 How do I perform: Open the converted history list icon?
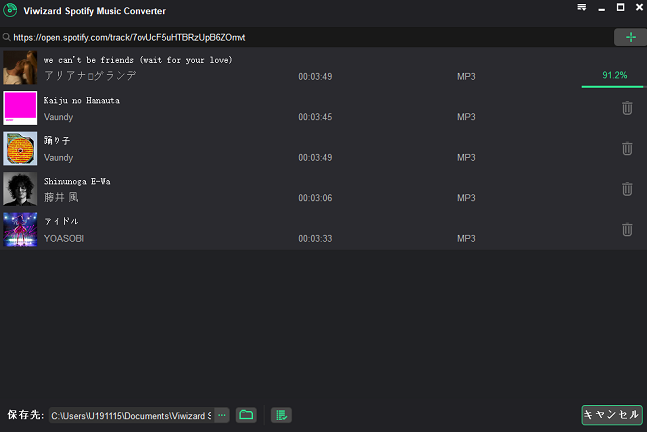[x=281, y=415]
